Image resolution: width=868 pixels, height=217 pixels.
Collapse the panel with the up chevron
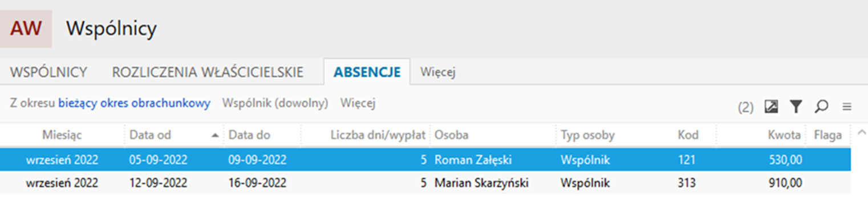pyautogui.click(x=861, y=133)
